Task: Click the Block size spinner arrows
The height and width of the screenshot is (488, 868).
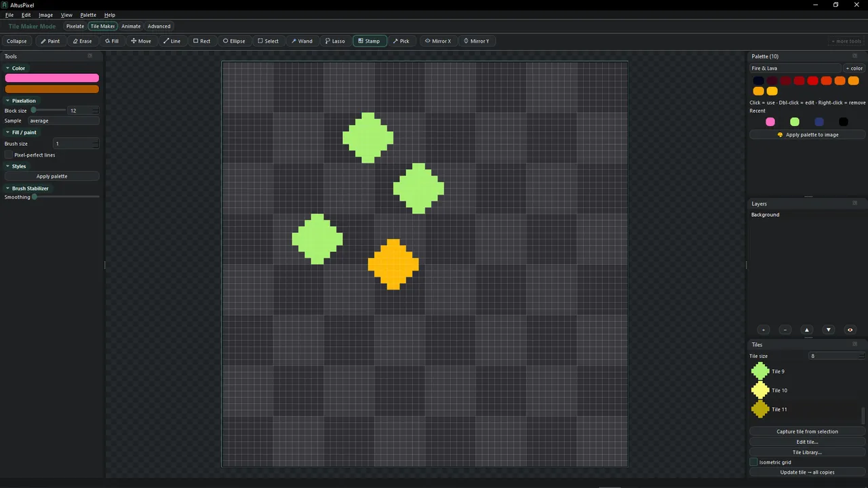Action: pyautogui.click(x=96, y=110)
